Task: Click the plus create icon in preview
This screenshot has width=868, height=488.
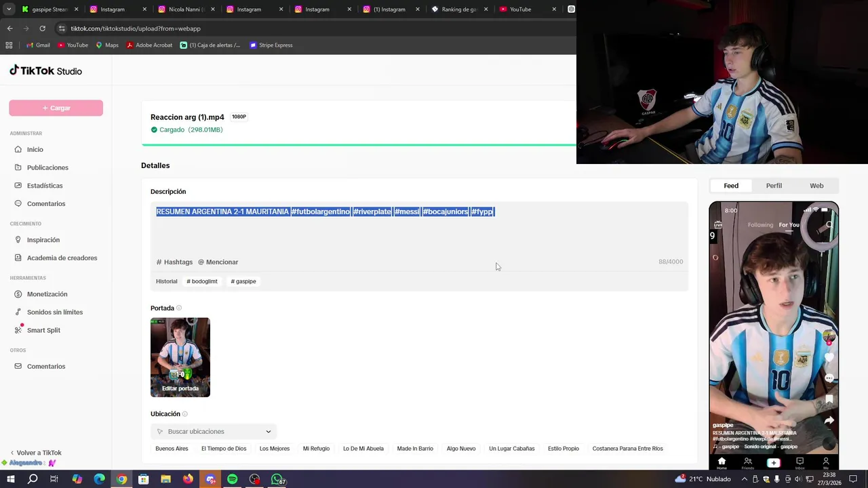Action: [774, 463]
